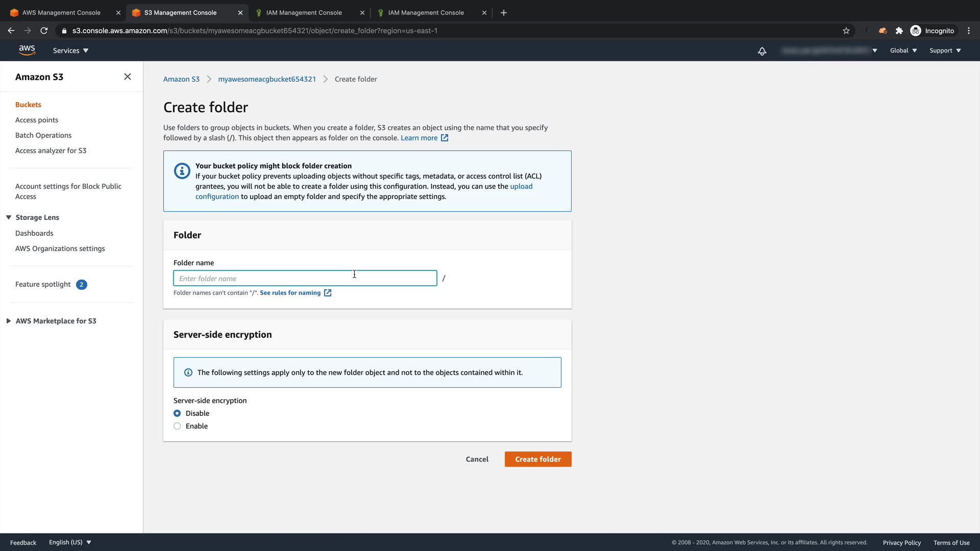Reload the page with the refresh icon

tap(44, 31)
